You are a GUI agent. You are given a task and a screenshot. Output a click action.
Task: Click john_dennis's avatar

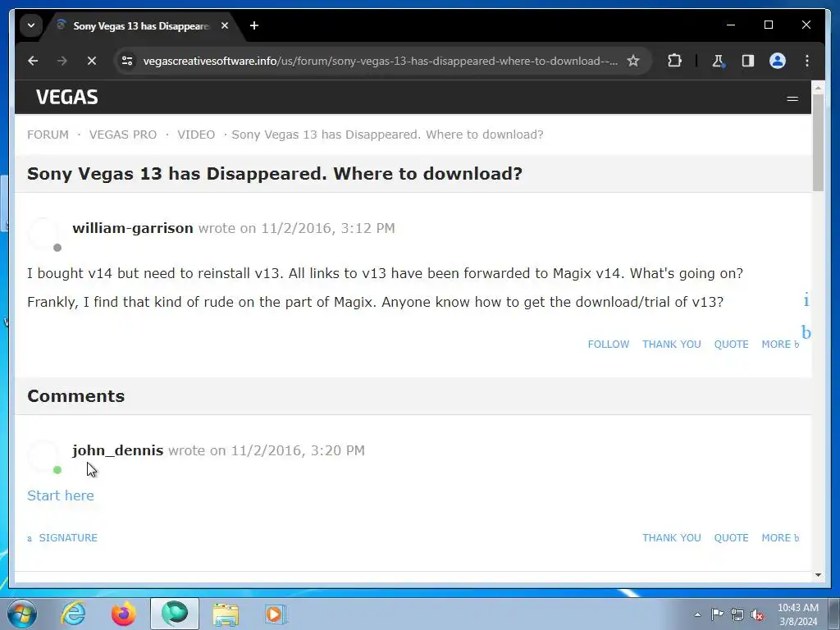pos(44,456)
